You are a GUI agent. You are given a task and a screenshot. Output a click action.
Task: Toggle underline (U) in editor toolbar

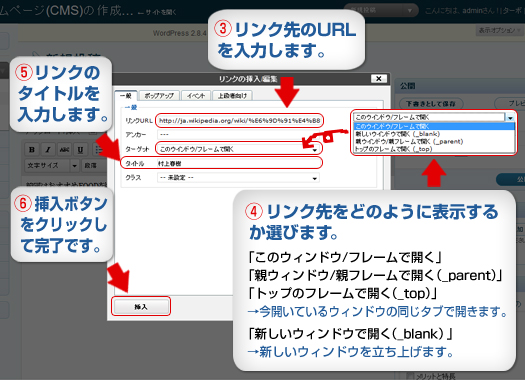pyautogui.click(x=80, y=150)
